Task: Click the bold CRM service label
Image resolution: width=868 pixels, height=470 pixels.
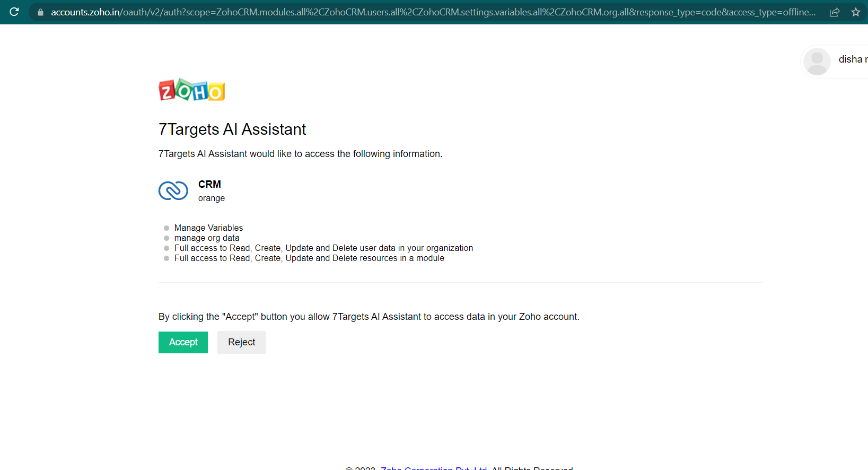Action: coord(209,184)
